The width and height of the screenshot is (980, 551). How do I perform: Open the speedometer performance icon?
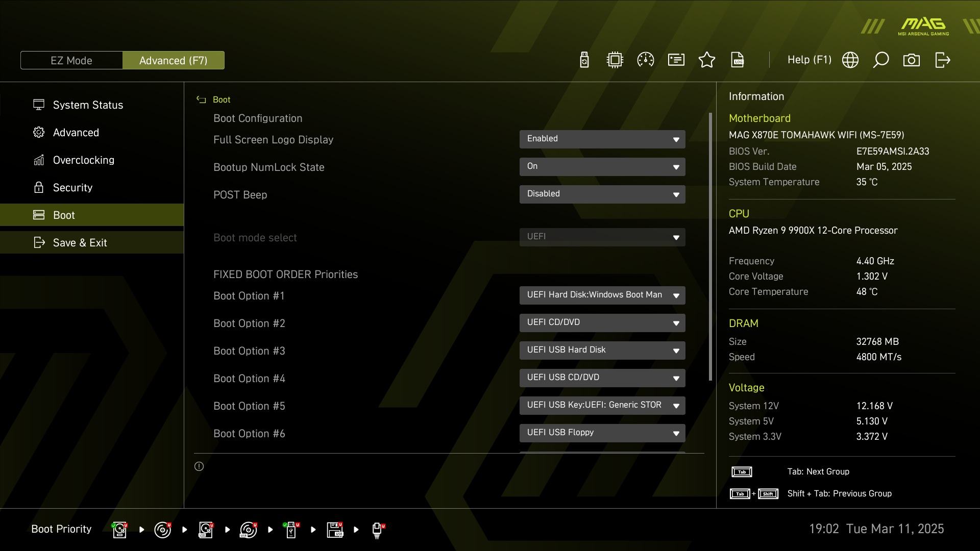pyautogui.click(x=646, y=60)
